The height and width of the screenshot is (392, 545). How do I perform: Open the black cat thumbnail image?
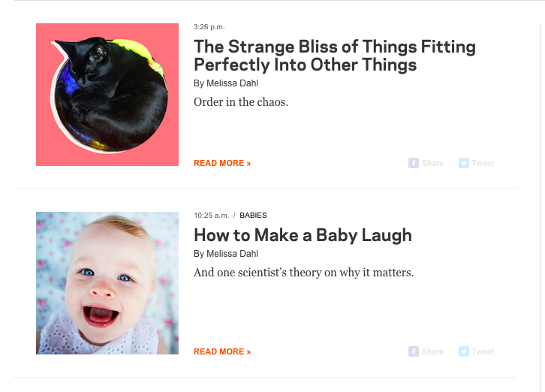tap(107, 95)
